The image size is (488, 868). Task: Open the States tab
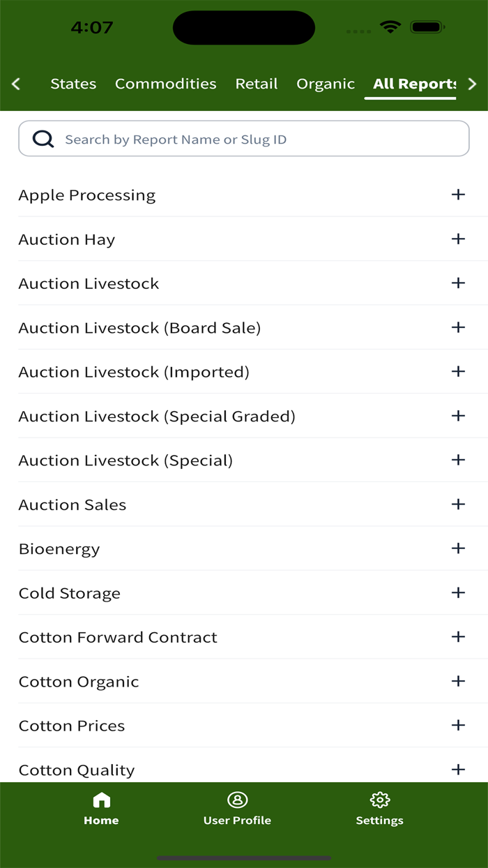click(73, 84)
